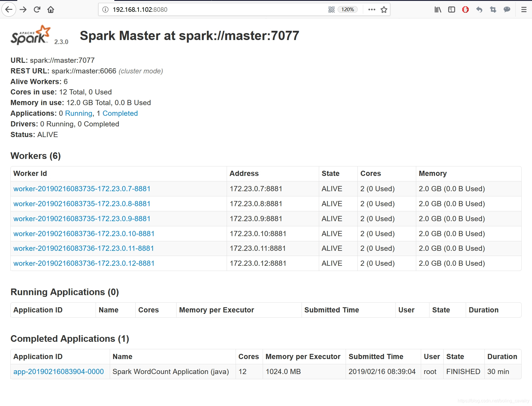Select the 1024.0 MB memory value

tap(283, 371)
